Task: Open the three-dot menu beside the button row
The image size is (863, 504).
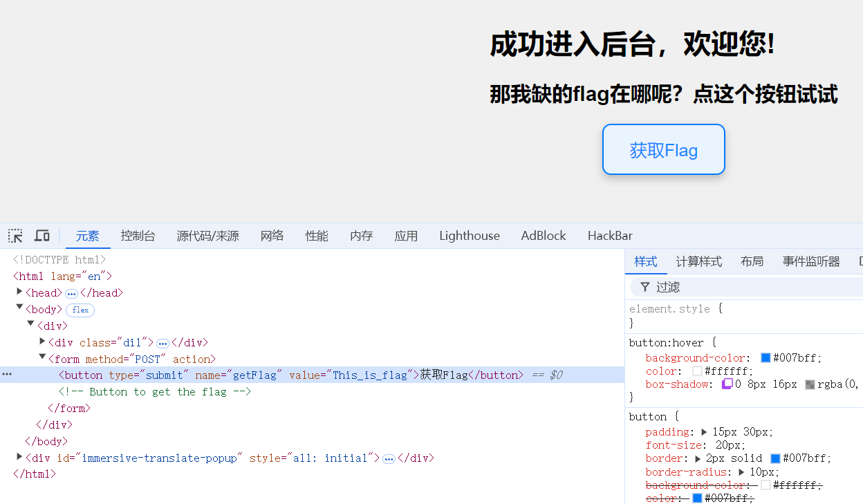Action: [7, 375]
